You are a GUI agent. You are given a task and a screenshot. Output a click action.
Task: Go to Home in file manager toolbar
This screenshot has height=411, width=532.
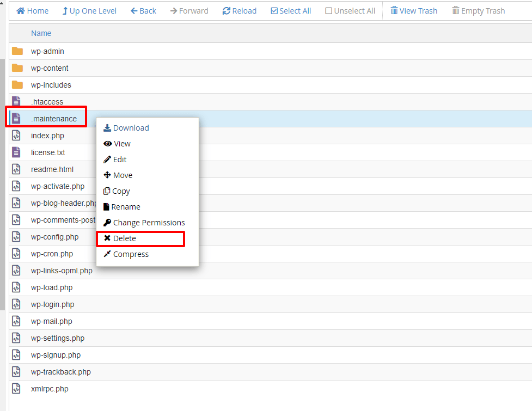coord(32,11)
